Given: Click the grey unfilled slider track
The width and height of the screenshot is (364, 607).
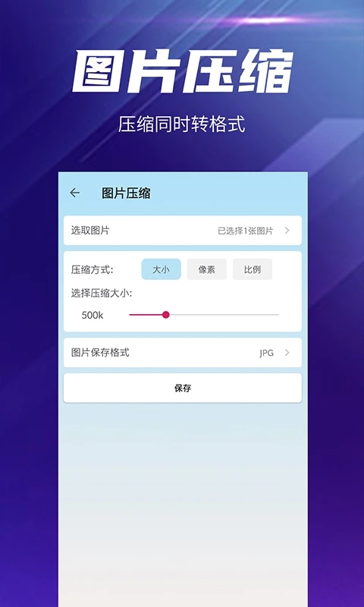Looking at the screenshot, I should pos(224,315).
